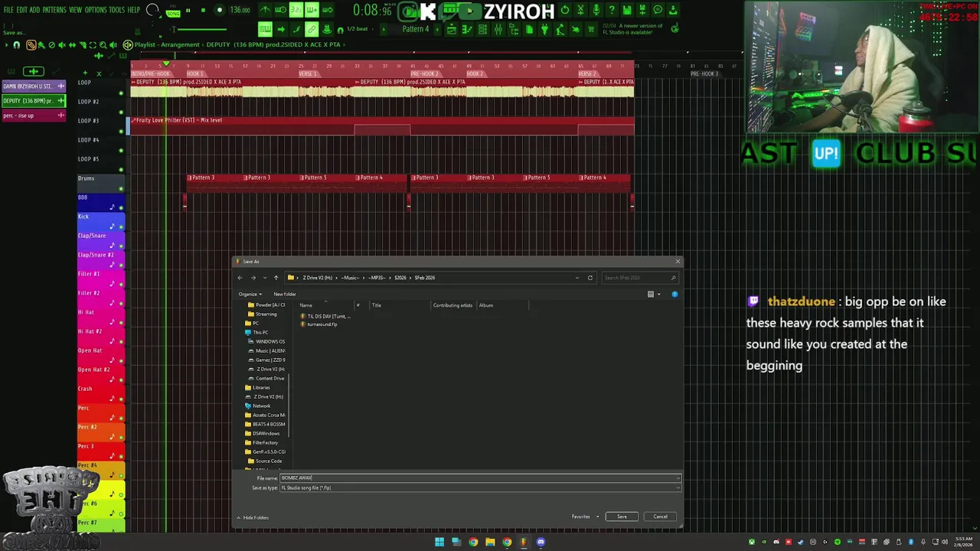Viewport: 980px width, 551px height.
Task: Open the mixer from toolbar icon
Action: click(498, 29)
